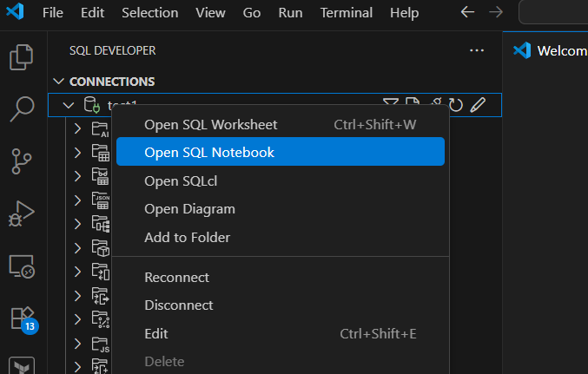Click the SQL Developer panel more actions ellipsis

pos(477,50)
